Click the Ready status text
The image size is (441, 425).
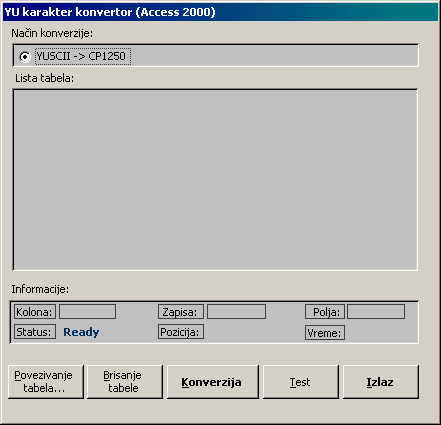[x=81, y=332]
